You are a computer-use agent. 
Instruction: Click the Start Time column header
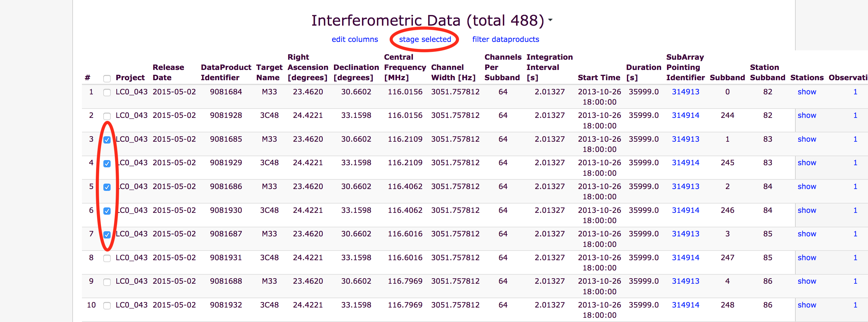599,77
